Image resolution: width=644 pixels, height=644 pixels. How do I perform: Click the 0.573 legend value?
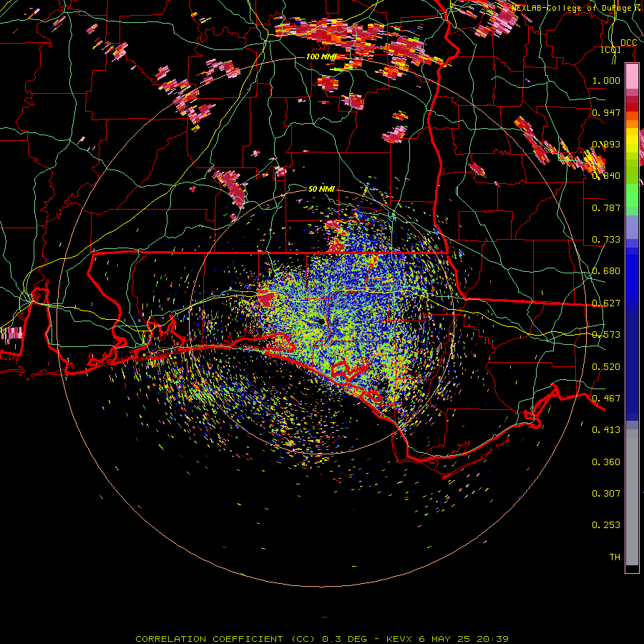click(x=606, y=335)
